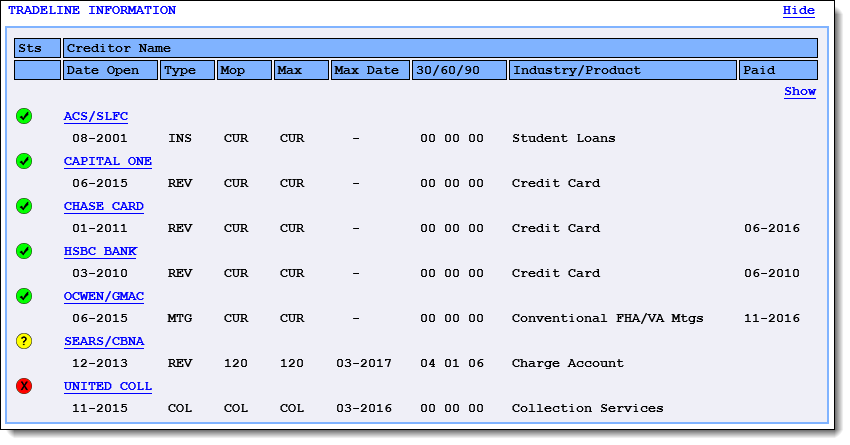
Task: Click the green check status icon for CAPITAL ONE
Action: pyautogui.click(x=24, y=161)
